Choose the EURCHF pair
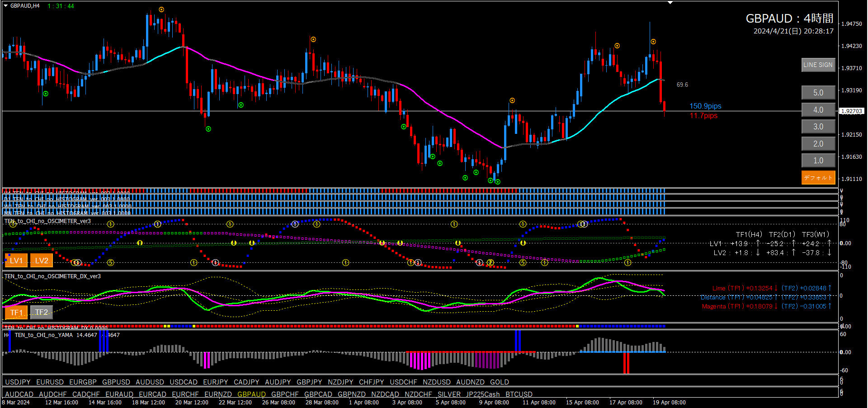The width and height of the screenshot is (868, 408). [x=185, y=394]
